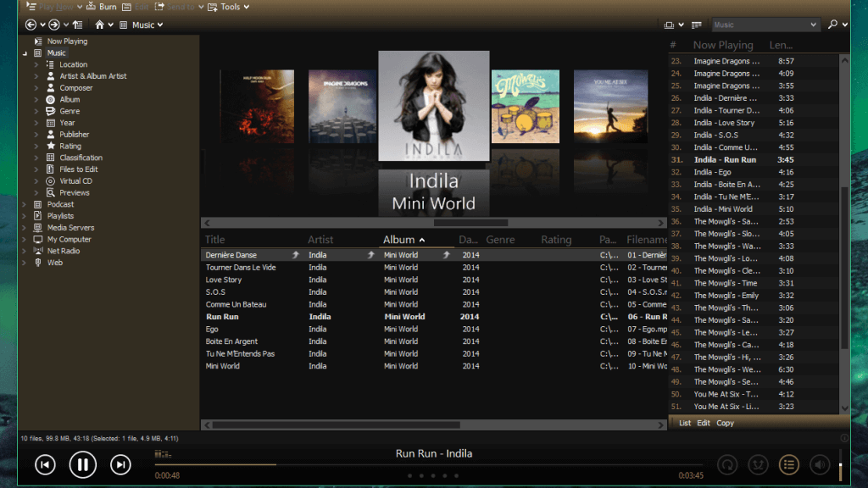
Task: Open the Music search scope combo box
Action: point(765,25)
